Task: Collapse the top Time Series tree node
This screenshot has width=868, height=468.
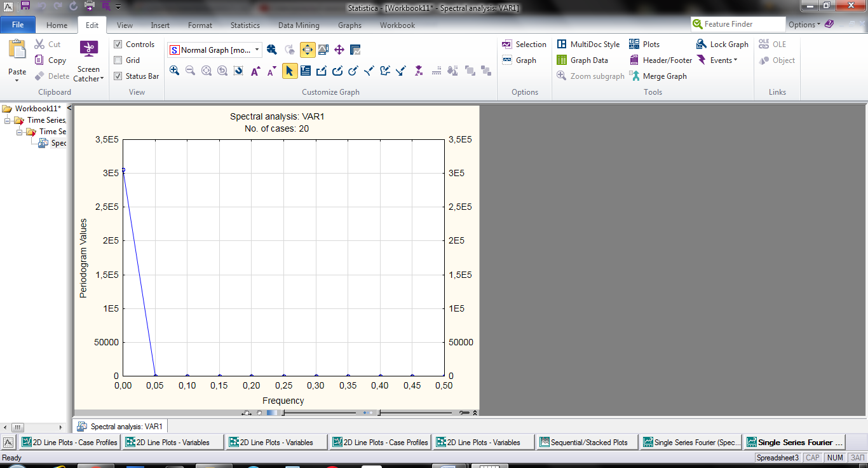Action: 8,120
